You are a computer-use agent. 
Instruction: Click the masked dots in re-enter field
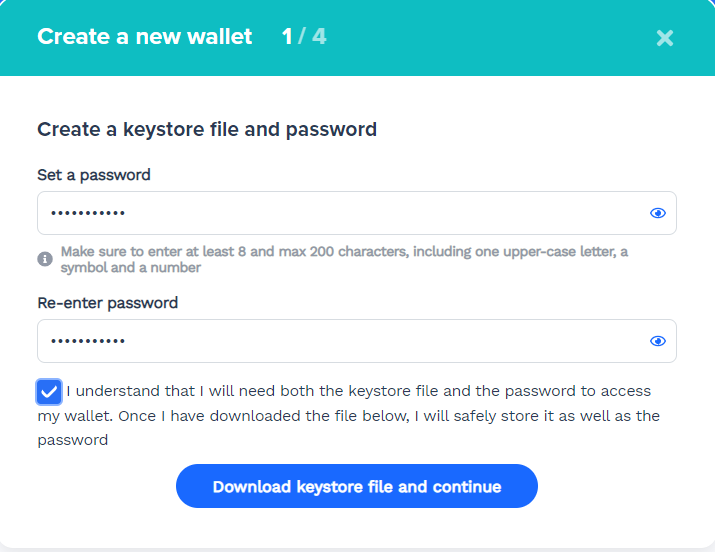coord(88,341)
